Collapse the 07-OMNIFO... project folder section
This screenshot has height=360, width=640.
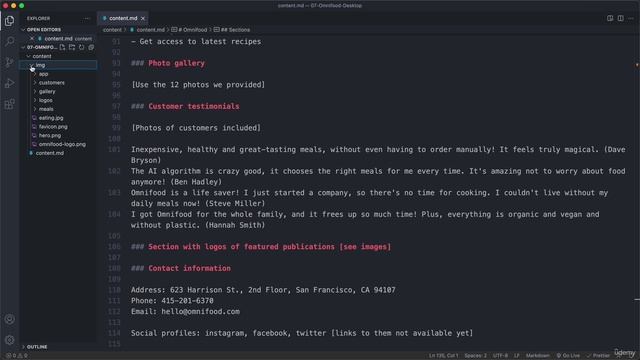point(23,47)
